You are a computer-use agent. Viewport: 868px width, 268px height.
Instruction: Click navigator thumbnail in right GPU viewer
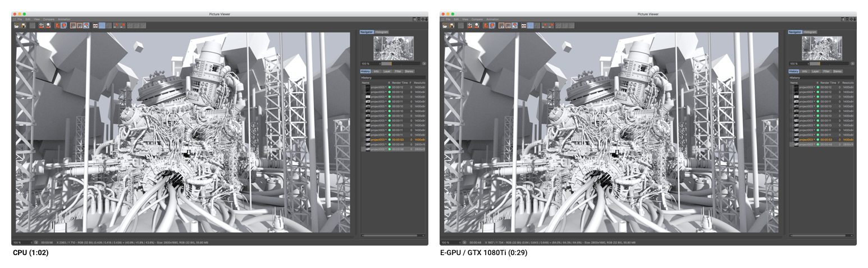[x=821, y=48]
